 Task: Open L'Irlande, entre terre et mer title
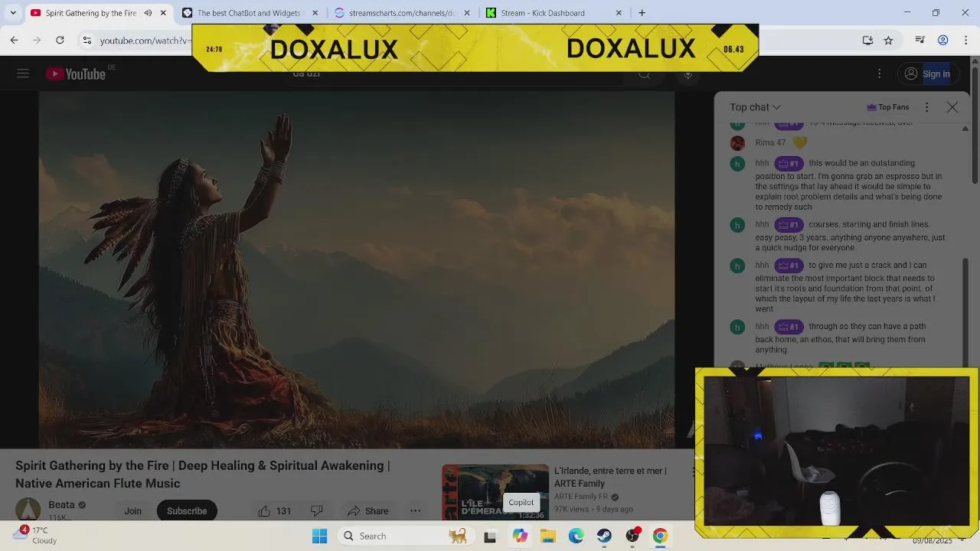[x=610, y=477]
